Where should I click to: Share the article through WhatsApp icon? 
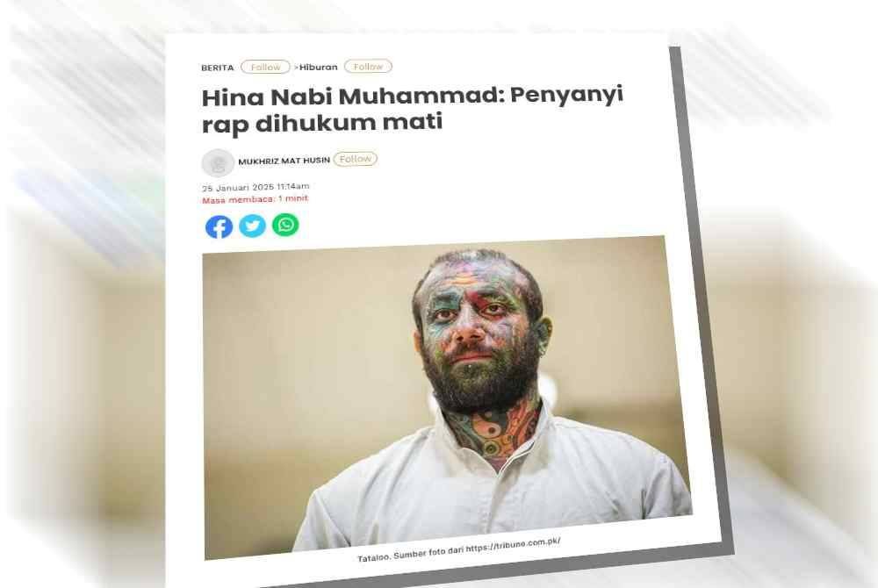285,225
